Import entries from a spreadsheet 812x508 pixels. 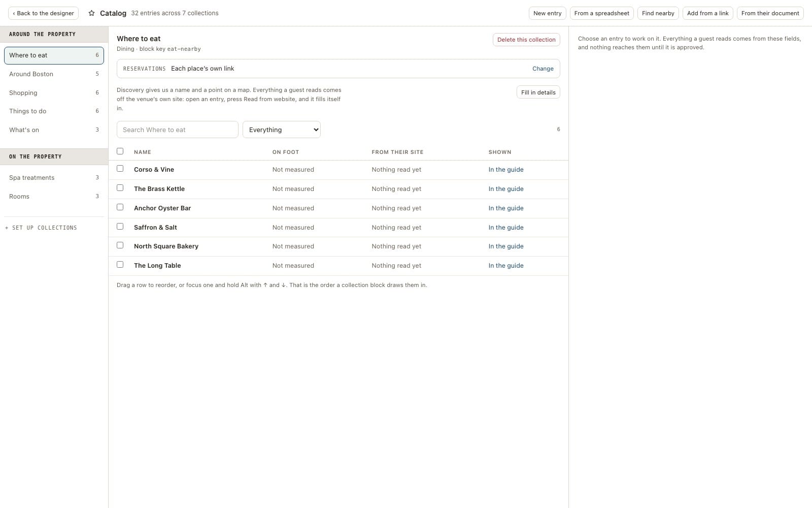[x=601, y=13]
